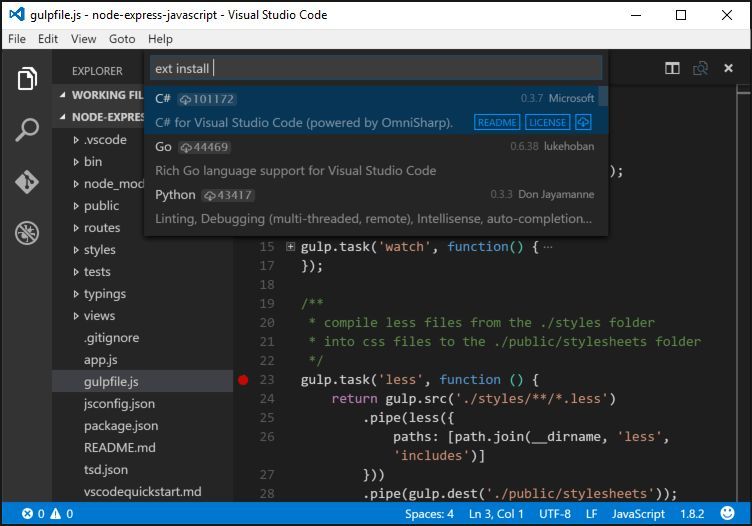This screenshot has width=752, height=526.
Task: Click the split editor icon
Action: (672, 69)
